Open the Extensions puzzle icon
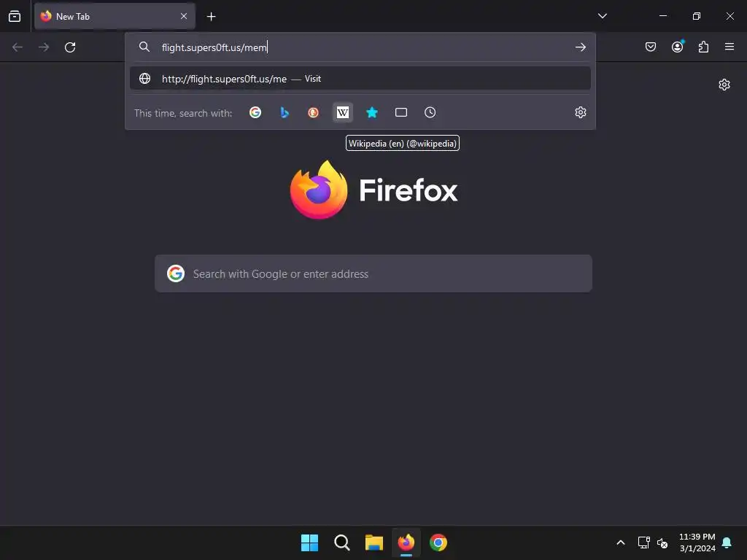This screenshot has height=560, width=747. [704, 47]
